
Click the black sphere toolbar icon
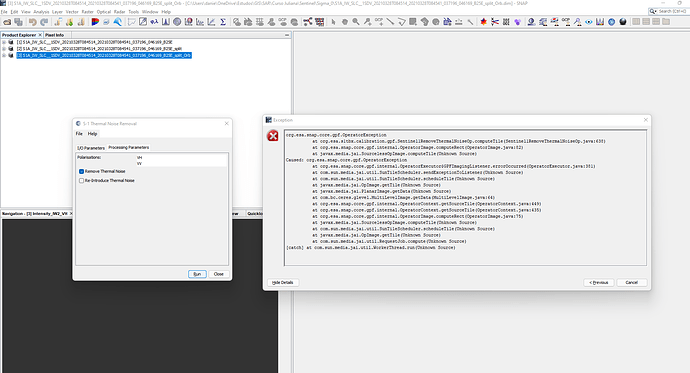point(623,22)
